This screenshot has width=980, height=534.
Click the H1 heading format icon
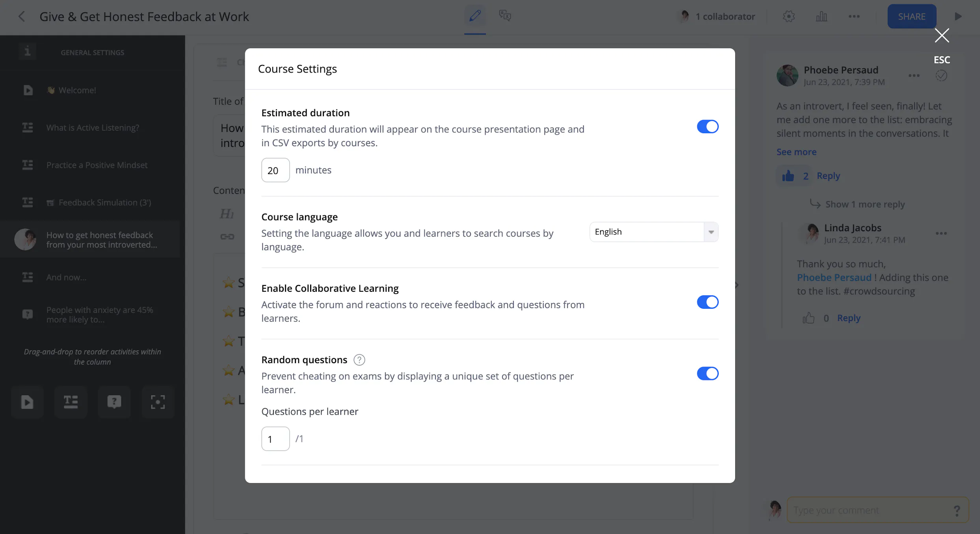pos(227,214)
